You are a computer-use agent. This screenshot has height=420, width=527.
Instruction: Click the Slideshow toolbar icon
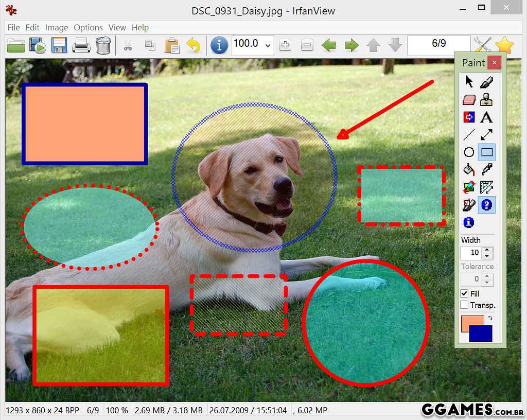point(38,45)
